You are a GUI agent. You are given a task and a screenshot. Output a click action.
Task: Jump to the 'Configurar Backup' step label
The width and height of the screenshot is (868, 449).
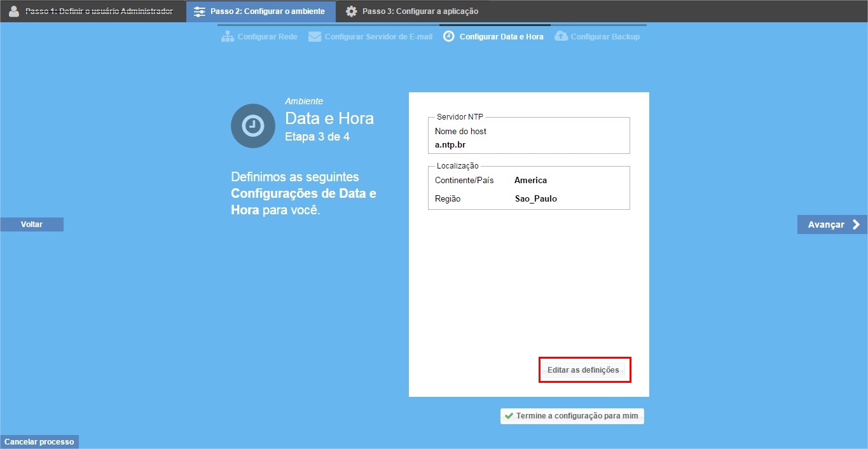605,37
